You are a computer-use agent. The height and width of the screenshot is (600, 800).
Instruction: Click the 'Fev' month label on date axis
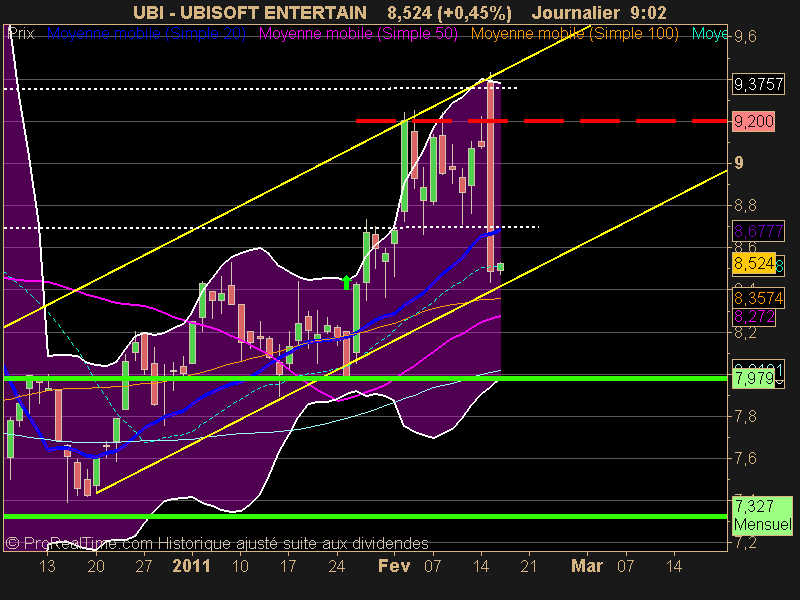click(394, 566)
